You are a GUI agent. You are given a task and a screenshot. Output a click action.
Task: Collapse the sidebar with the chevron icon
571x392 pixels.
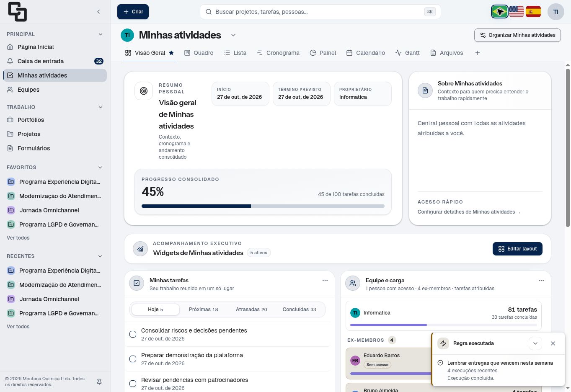point(98,12)
